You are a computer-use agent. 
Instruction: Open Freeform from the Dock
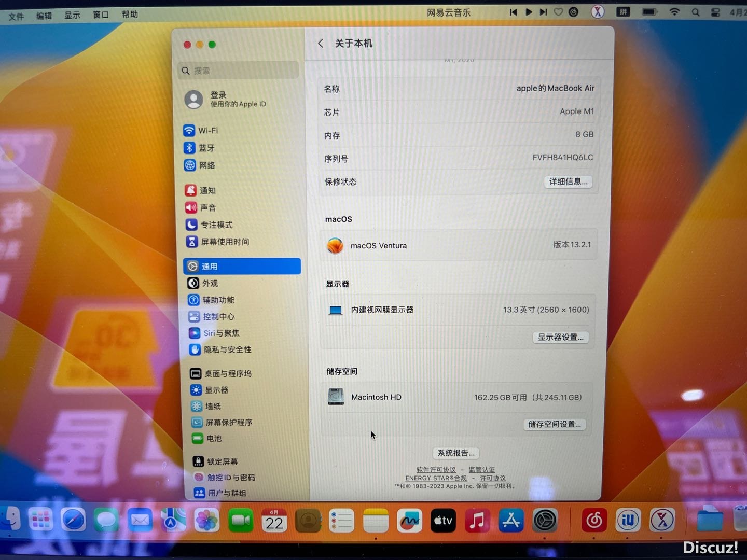(409, 521)
